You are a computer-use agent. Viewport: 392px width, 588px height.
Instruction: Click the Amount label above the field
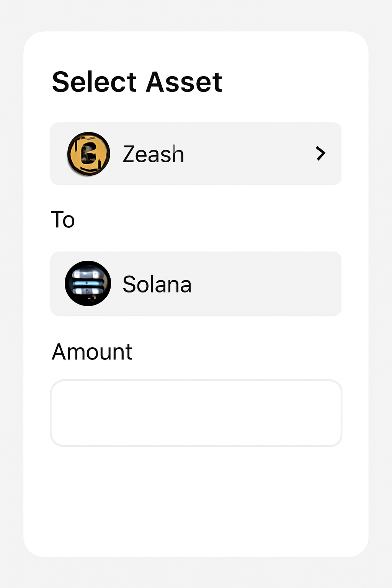coord(92,352)
